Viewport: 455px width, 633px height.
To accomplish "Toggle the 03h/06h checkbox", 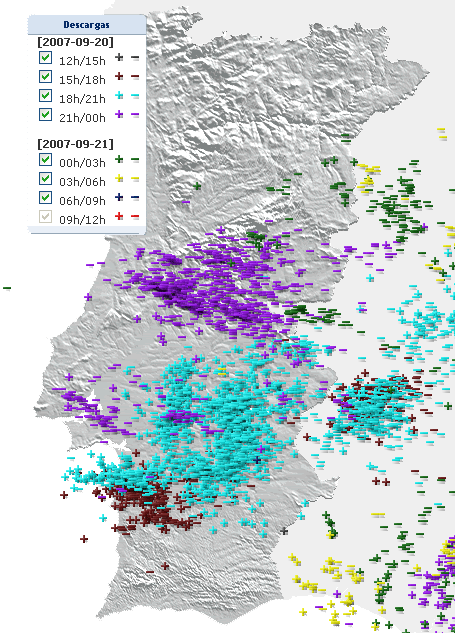I will point(46,178).
